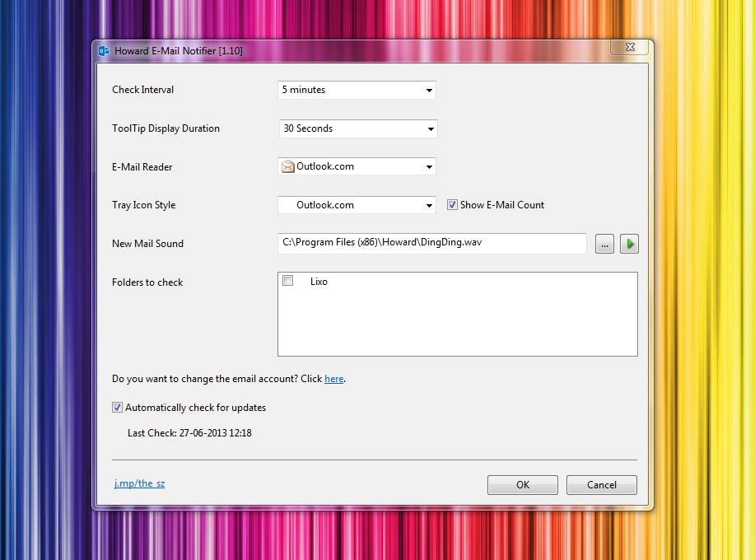Click the window title 'Howard E-Mail Notifier [1.10]'

point(179,50)
